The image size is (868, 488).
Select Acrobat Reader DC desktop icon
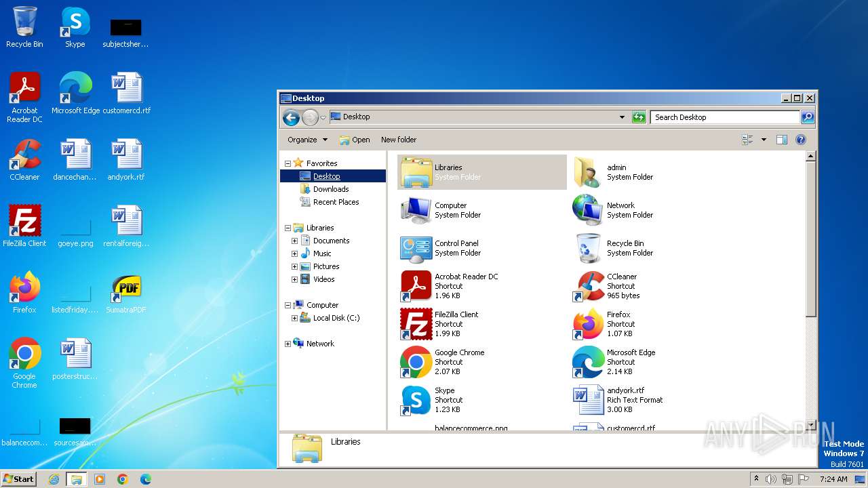point(24,98)
